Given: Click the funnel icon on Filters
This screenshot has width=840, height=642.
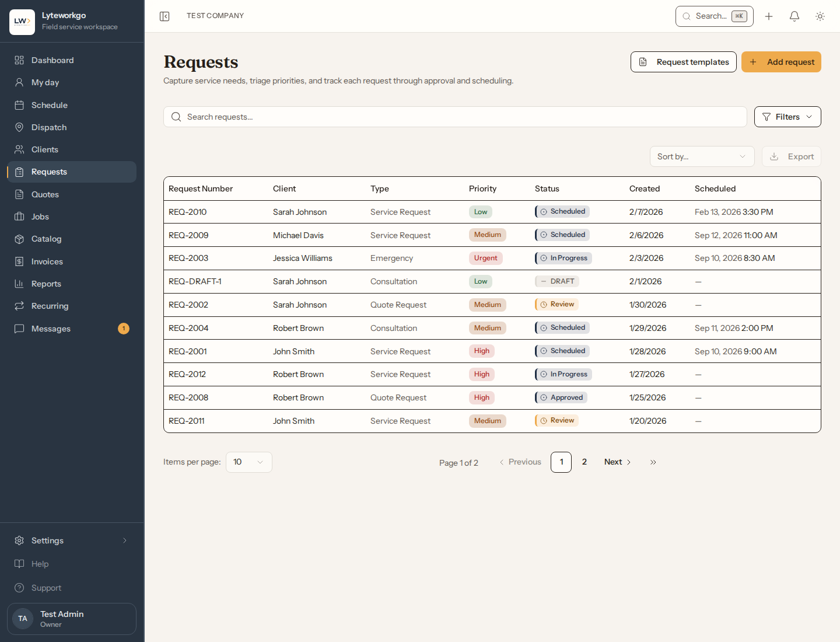Looking at the screenshot, I should click(x=766, y=117).
